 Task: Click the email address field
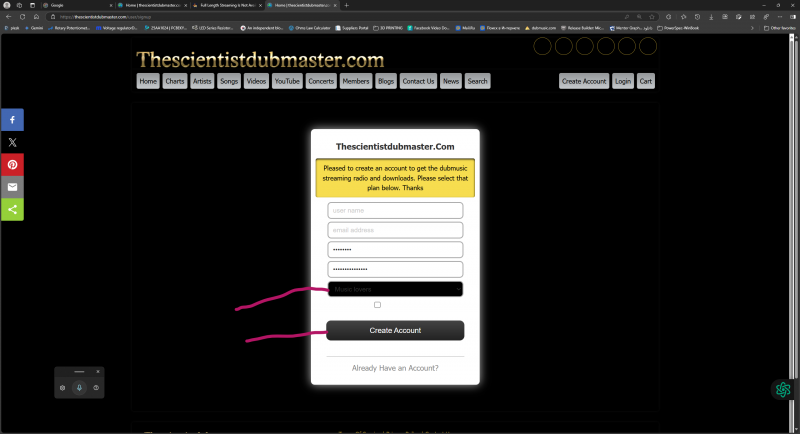(395, 230)
